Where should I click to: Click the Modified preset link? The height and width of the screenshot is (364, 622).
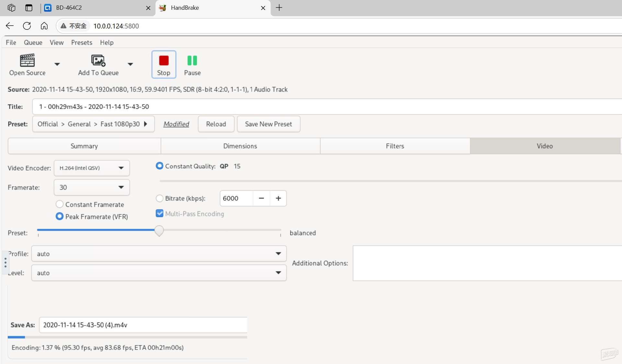point(176,124)
